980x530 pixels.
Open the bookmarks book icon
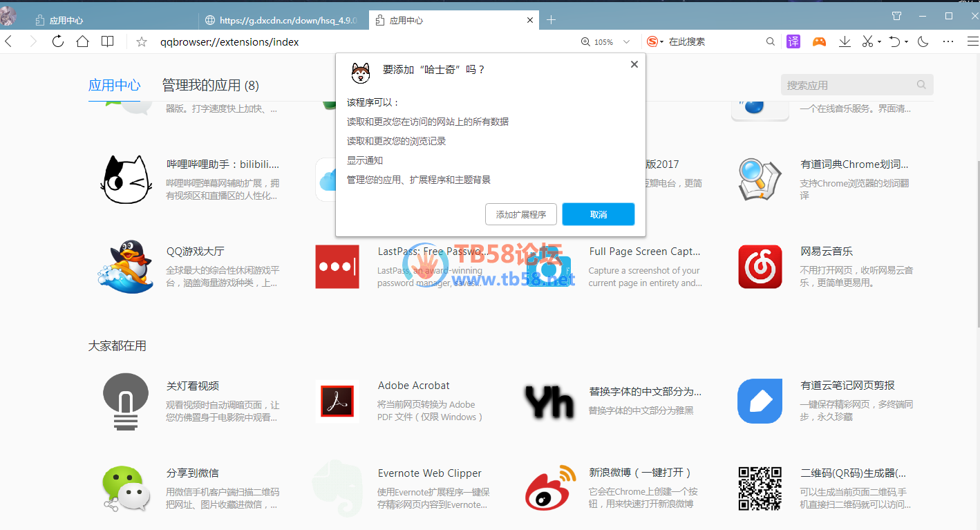point(107,41)
